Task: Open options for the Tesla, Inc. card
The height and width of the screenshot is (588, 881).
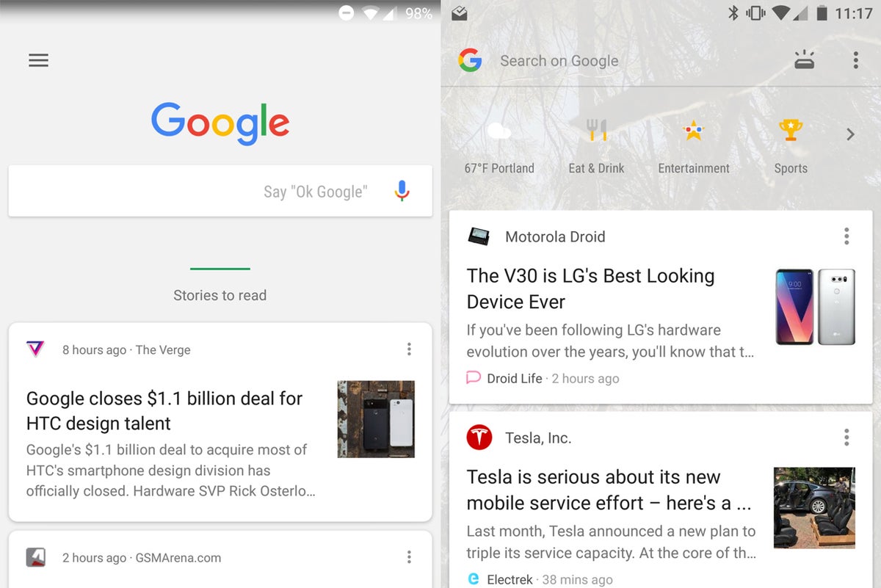Action: [846, 438]
